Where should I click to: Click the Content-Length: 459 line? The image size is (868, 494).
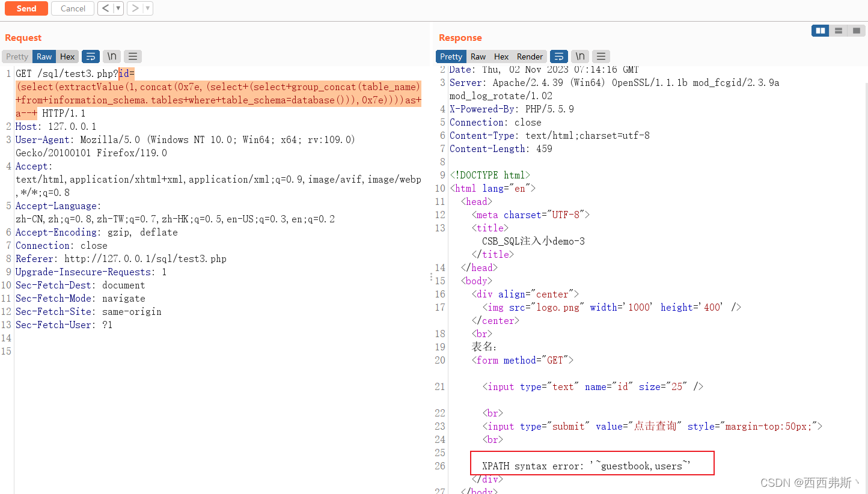point(501,148)
